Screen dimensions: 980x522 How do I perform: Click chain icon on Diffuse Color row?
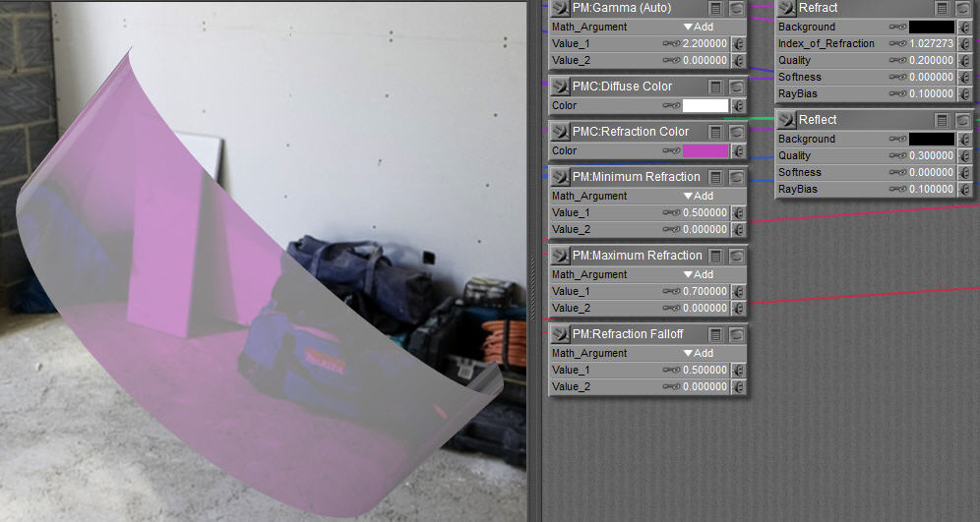coord(671,105)
